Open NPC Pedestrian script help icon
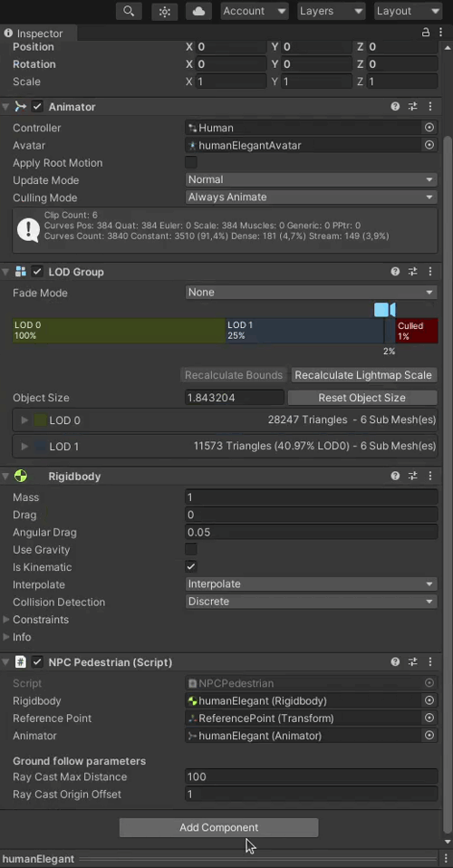Image resolution: width=453 pixels, height=868 pixels. coord(395,661)
